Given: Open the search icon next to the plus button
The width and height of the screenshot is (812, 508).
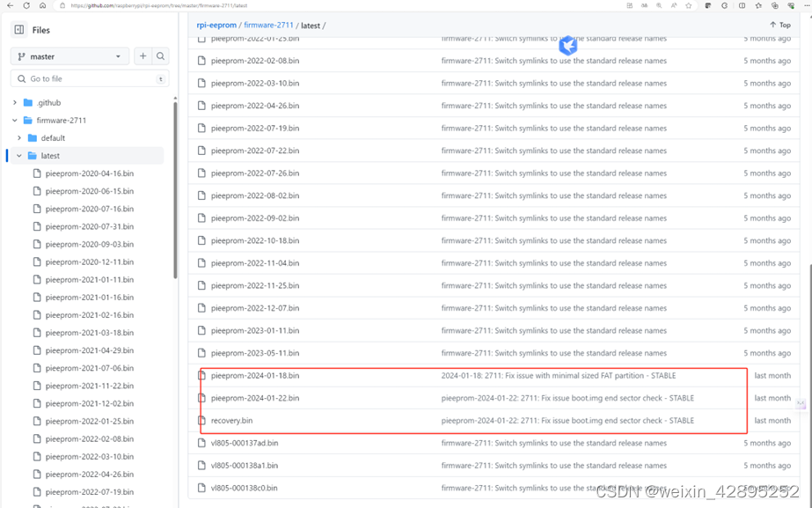Looking at the screenshot, I should click(x=160, y=56).
